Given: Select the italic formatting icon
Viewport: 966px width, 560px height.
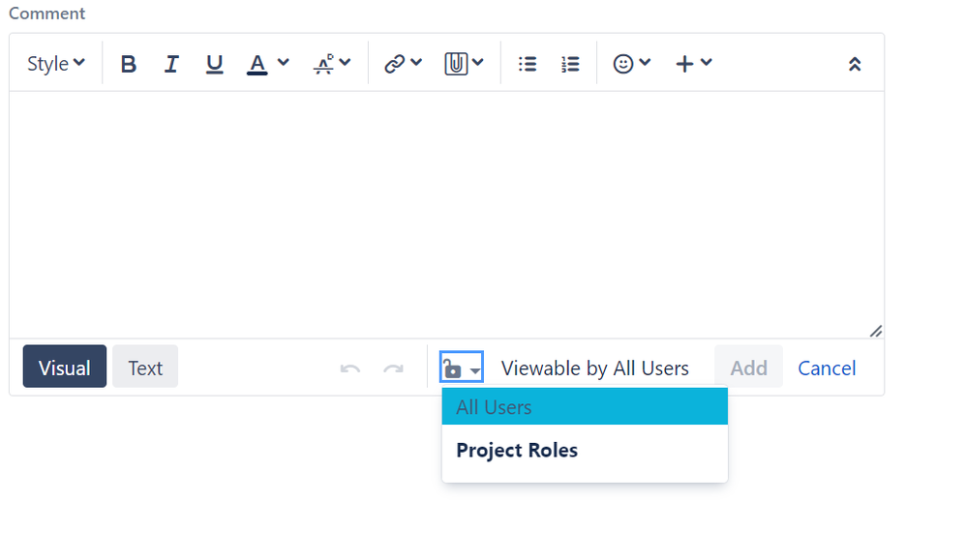Looking at the screenshot, I should [171, 63].
